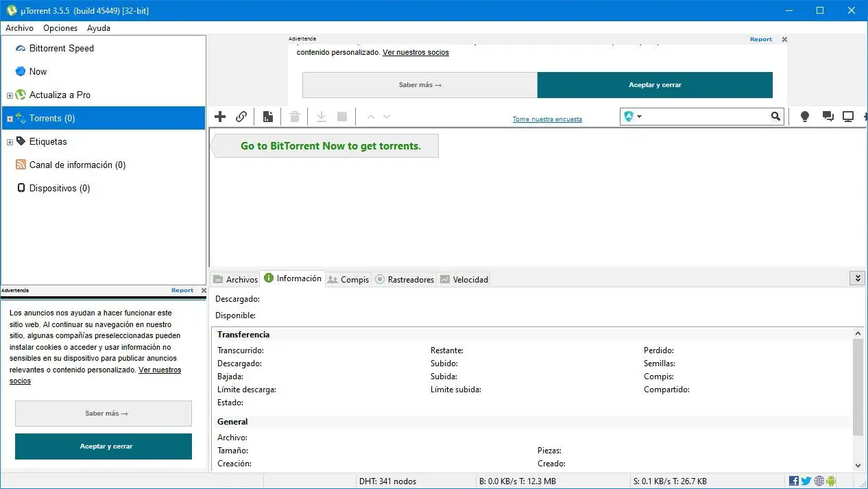
Task: Open the Opciones menu
Action: [x=60, y=28]
